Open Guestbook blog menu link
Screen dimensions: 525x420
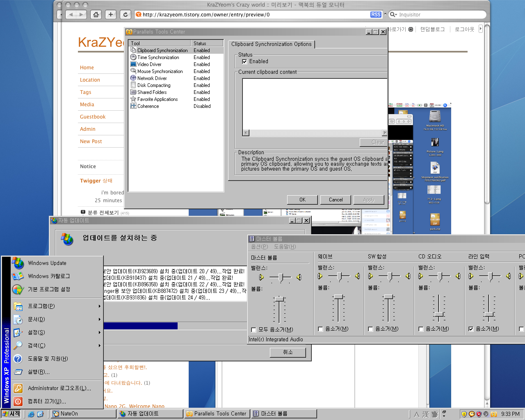tap(93, 117)
